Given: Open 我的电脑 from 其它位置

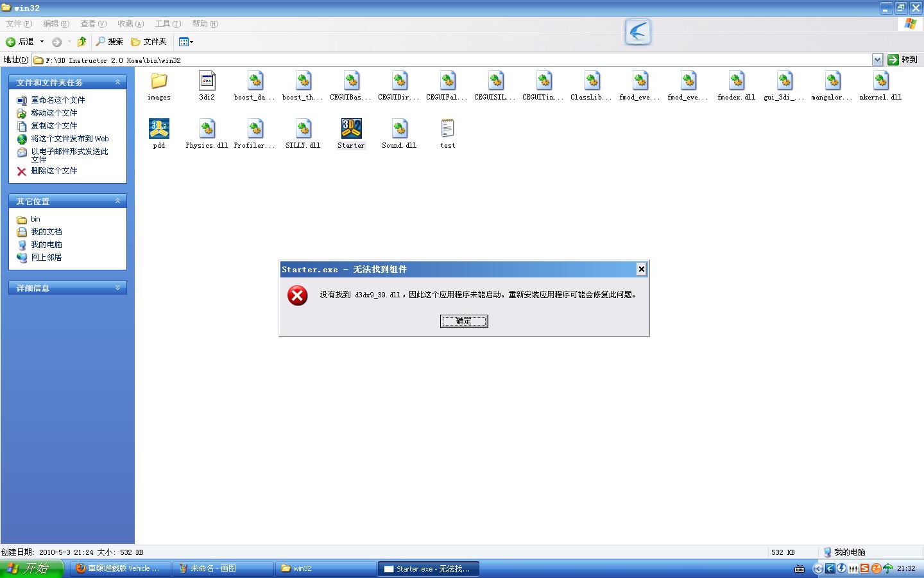Looking at the screenshot, I should (x=46, y=245).
